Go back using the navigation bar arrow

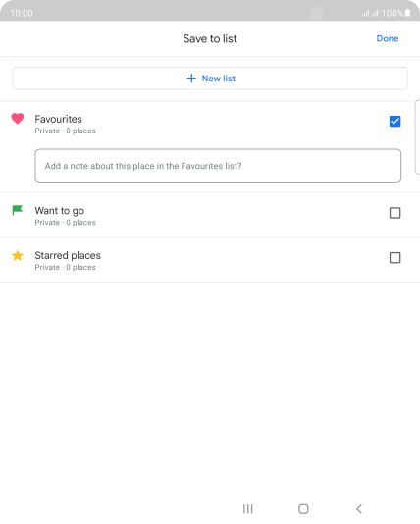(x=359, y=509)
